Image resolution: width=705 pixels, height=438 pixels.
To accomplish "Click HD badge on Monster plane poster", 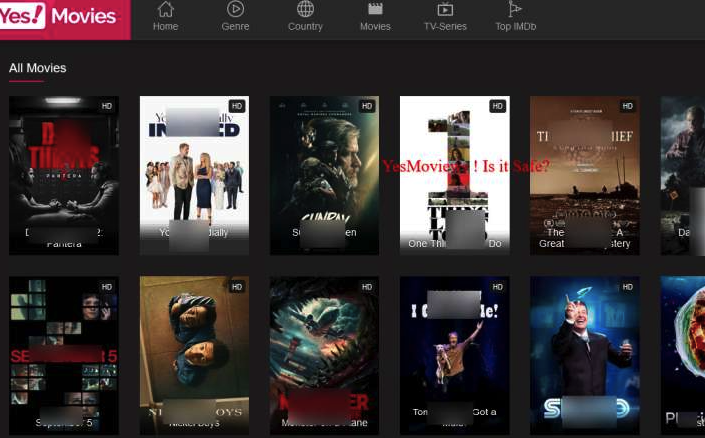I will [367, 287].
